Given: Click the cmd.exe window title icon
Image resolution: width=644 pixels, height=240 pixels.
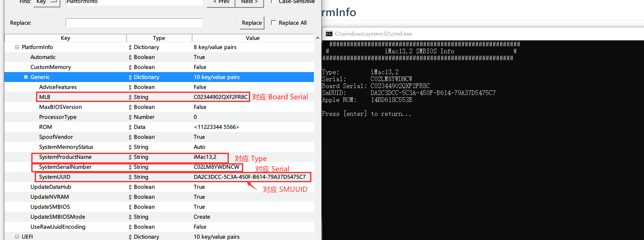Looking at the screenshot, I should click(x=329, y=34).
